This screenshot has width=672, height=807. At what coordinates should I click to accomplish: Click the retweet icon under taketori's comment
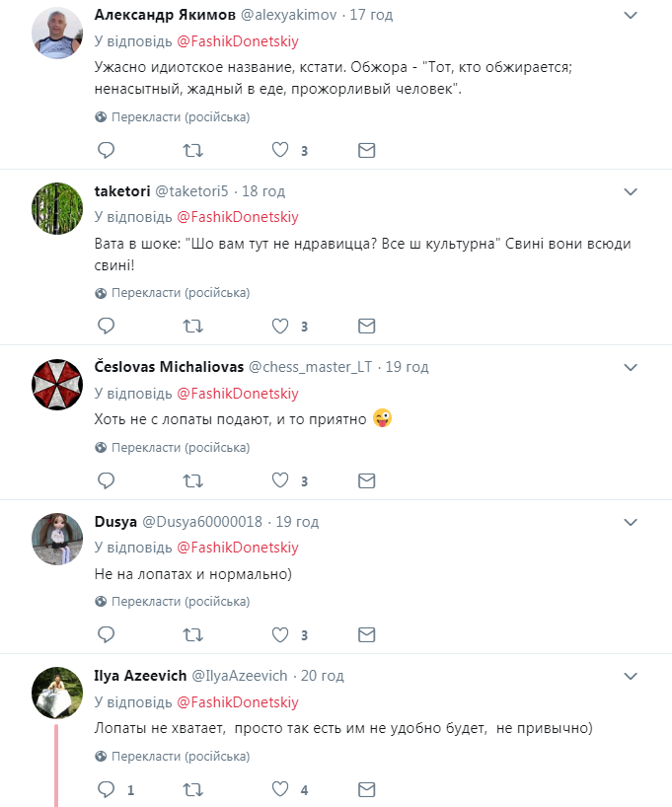[192, 326]
